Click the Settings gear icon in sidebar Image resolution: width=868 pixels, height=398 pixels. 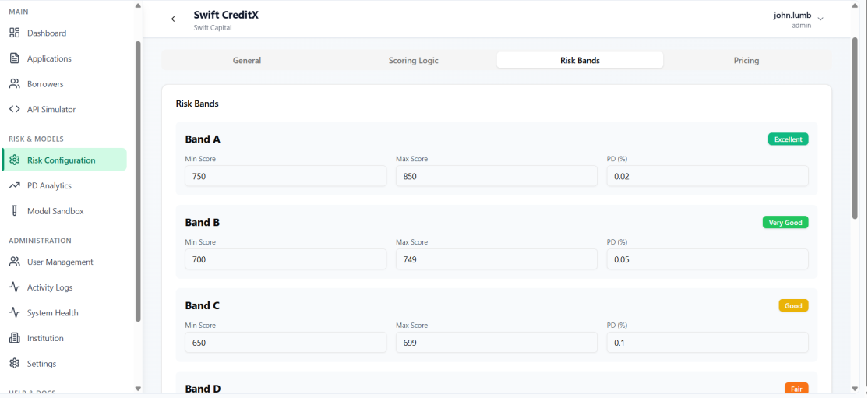tap(14, 364)
